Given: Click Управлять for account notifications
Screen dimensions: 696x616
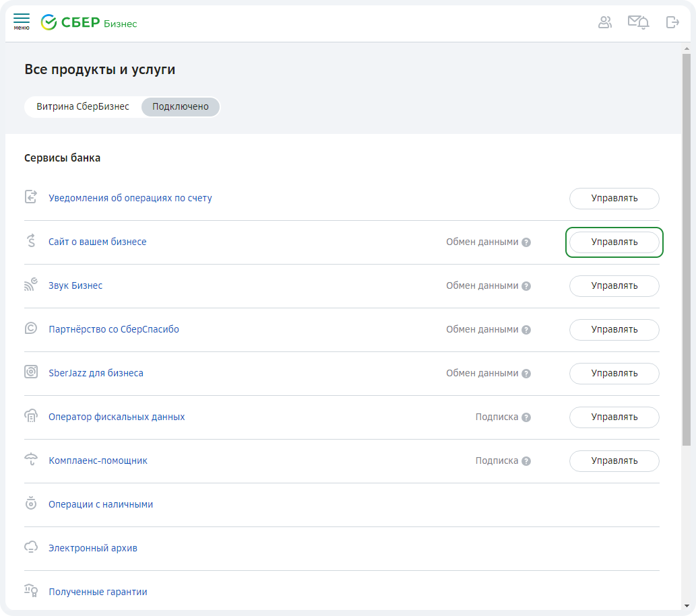Looking at the screenshot, I should 614,198.
